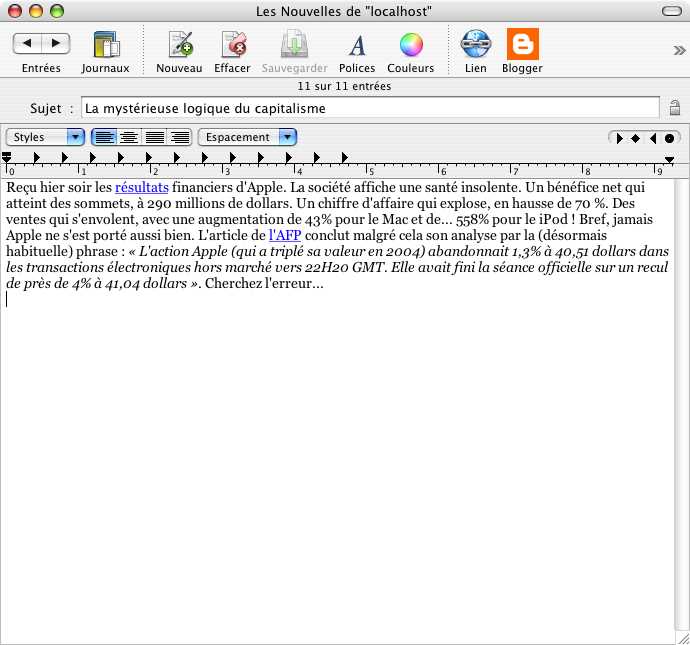
Task: Select the right tab stop triangle
Action: point(653,139)
